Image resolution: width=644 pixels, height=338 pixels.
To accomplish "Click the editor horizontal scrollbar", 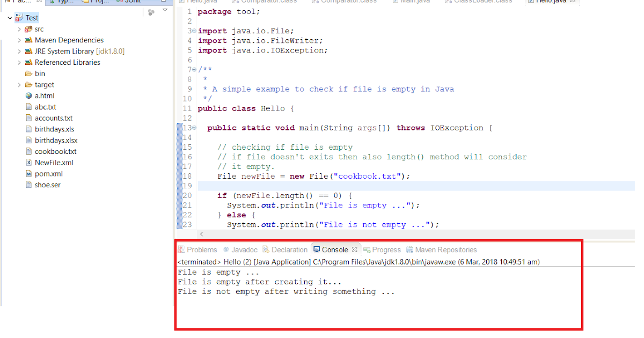I will pyautogui.click(x=376, y=234).
